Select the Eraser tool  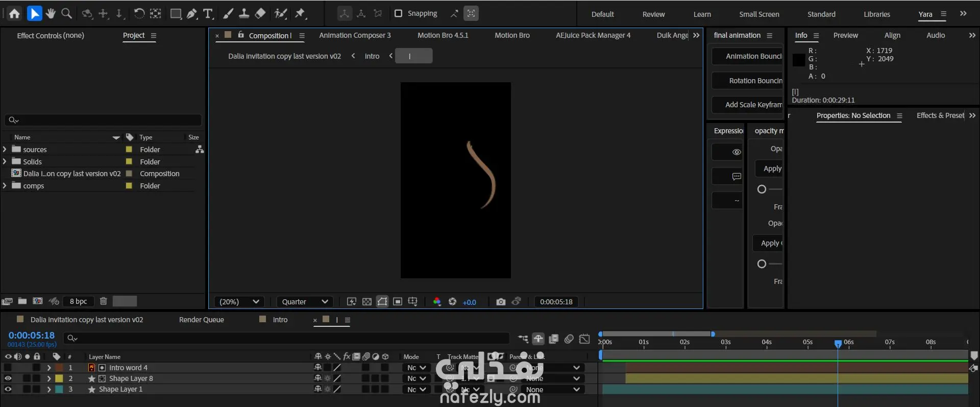pos(260,14)
